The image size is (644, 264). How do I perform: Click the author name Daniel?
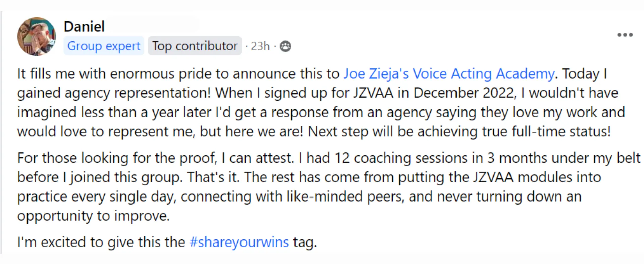pyautogui.click(x=84, y=27)
